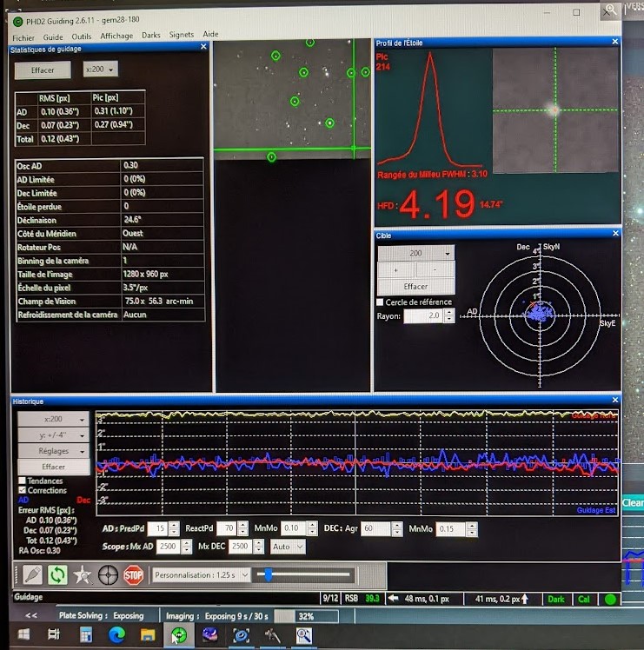The height and width of the screenshot is (650, 644).
Task: Click the minus zoom button in Cible
Action: click(435, 270)
